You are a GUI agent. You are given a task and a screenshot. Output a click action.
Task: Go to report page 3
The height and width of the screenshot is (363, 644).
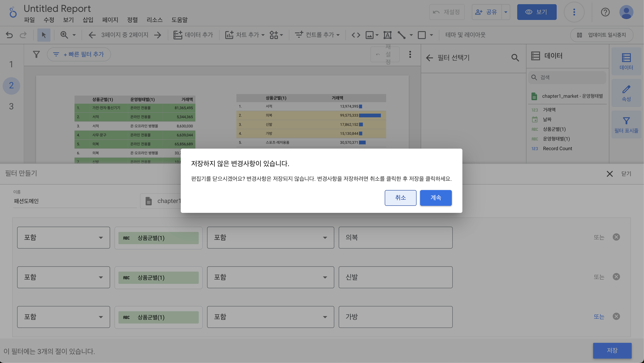[x=11, y=107]
